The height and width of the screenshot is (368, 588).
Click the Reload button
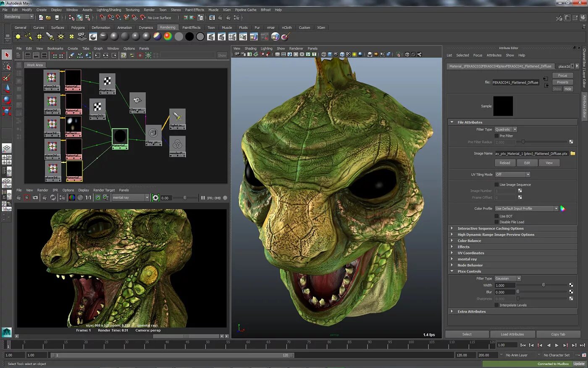click(x=505, y=163)
